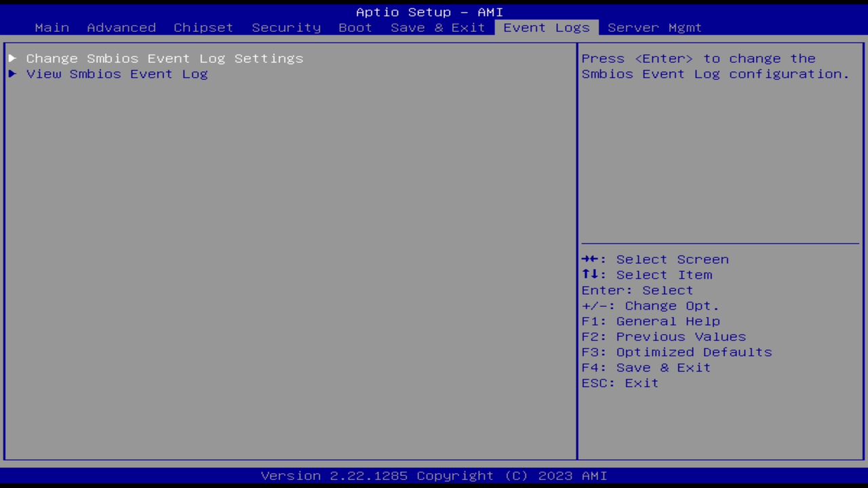Open the Main tab
The image size is (868, 488).
52,28
